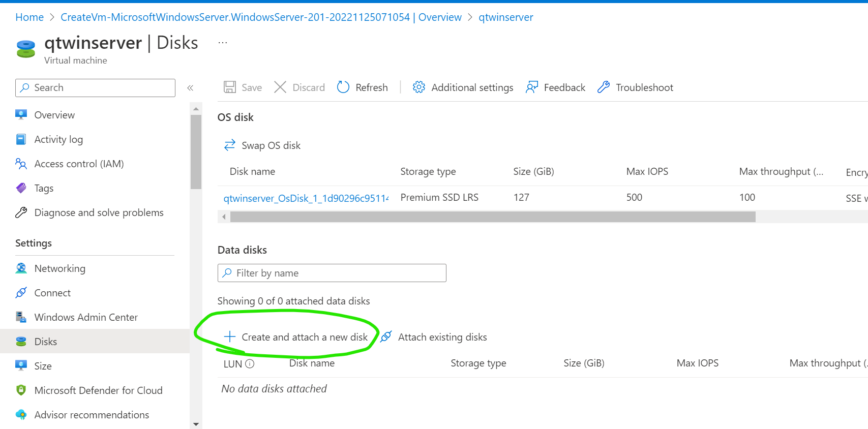Click the Feedback person icon
Viewport: 868px width, 429px height.
coord(532,87)
